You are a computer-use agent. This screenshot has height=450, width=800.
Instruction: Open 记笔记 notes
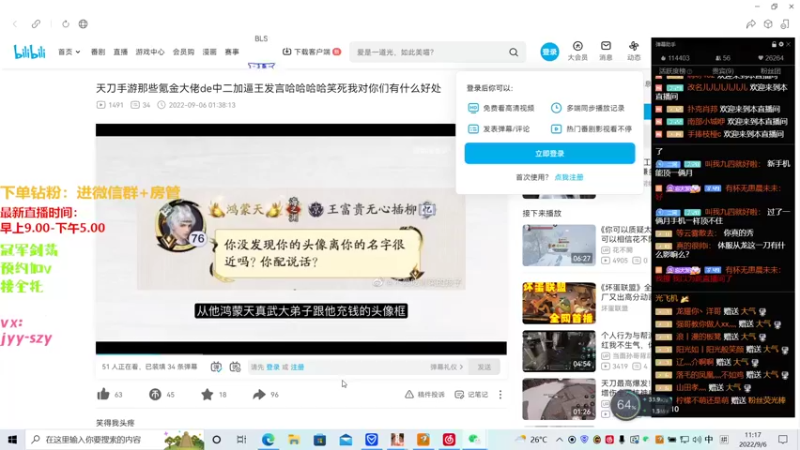(471, 394)
